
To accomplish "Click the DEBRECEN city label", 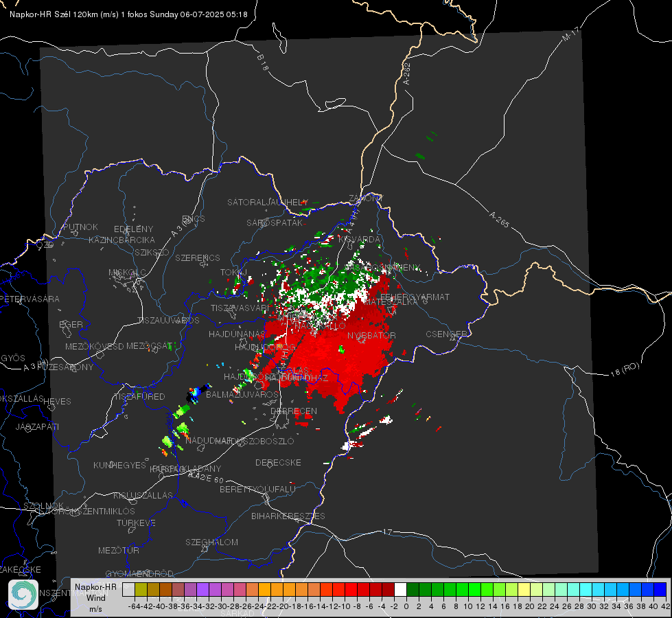I will [294, 411].
